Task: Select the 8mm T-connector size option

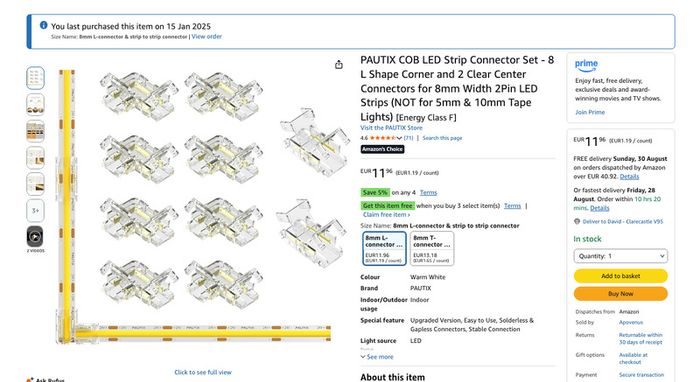Action: click(x=432, y=249)
